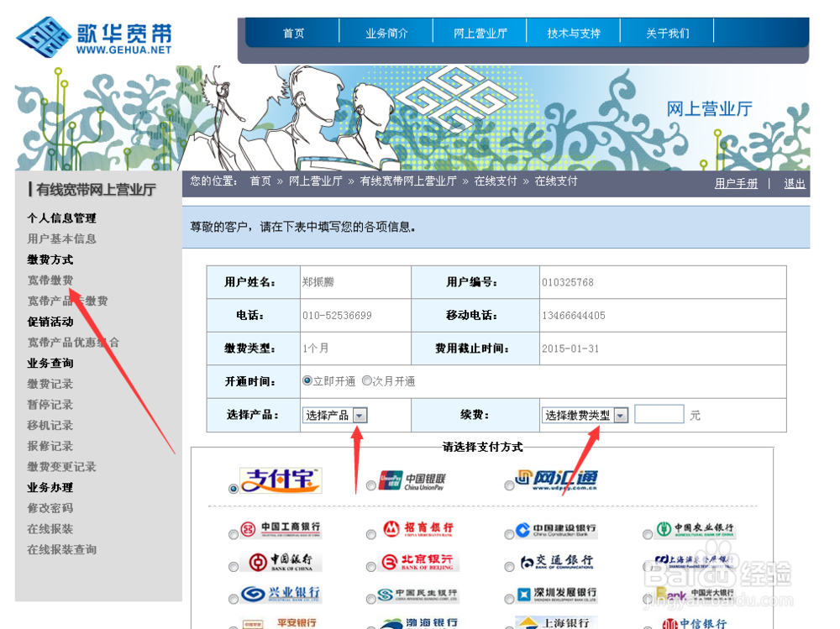This screenshot has width=840, height=629.
Task: Open 用户基本信息 in sidebar
Action: [x=61, y=239]
